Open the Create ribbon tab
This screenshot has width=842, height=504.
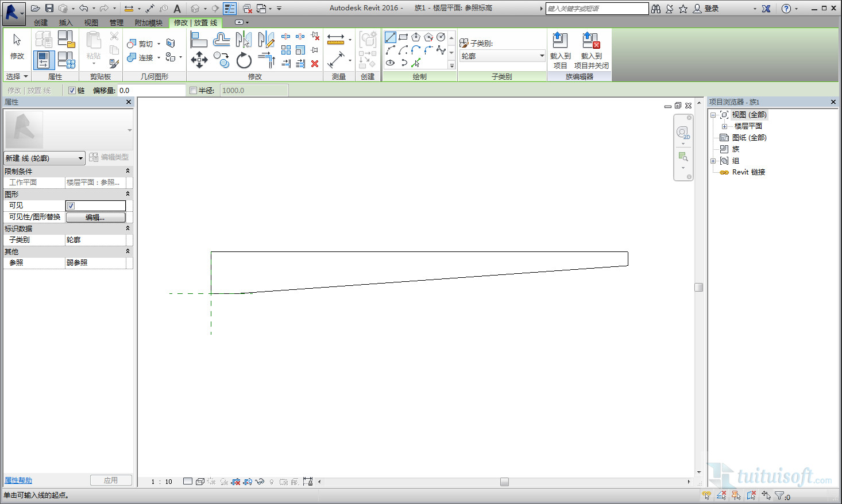tap(41, 22)
